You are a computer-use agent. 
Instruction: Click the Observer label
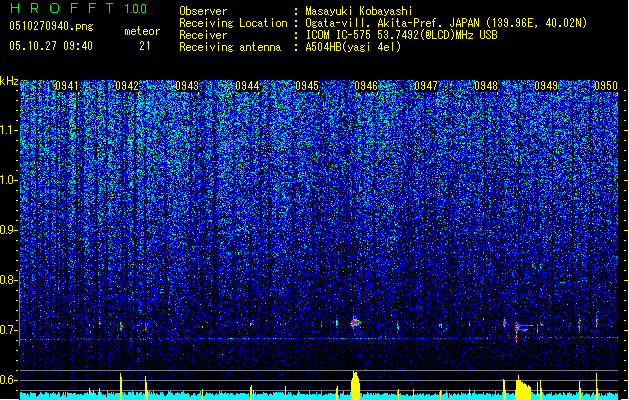(203, 11)
